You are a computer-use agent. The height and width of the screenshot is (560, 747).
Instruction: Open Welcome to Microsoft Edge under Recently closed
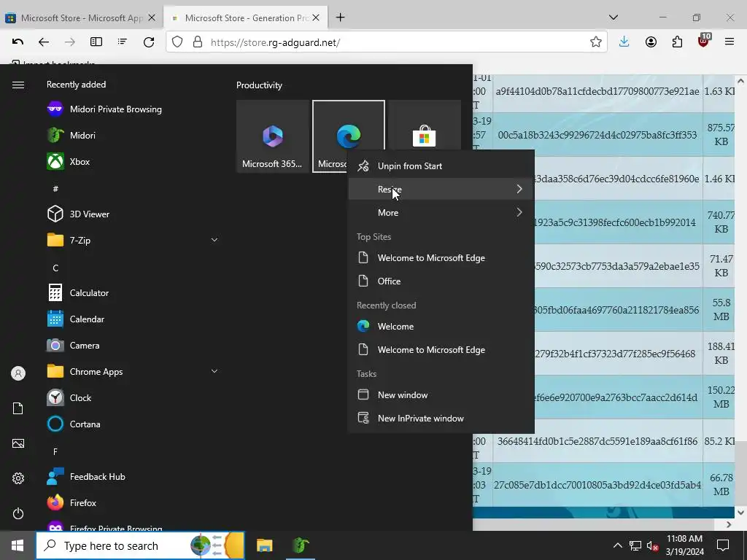(x=441, y=349)
